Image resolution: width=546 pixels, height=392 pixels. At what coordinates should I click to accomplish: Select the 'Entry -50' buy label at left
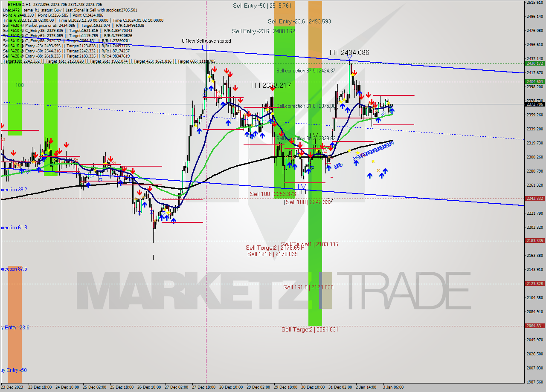coord(13,370)
